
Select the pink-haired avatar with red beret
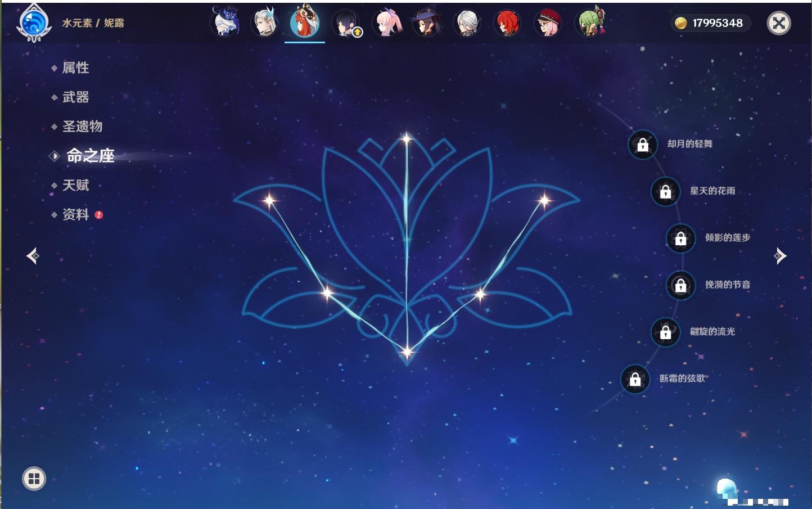pyautogui.click(x=548, y=23)
